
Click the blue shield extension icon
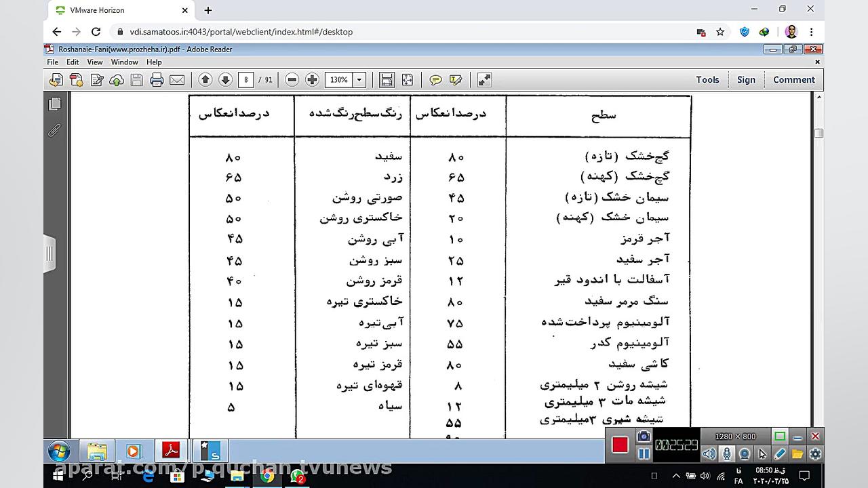click(745, 32)
